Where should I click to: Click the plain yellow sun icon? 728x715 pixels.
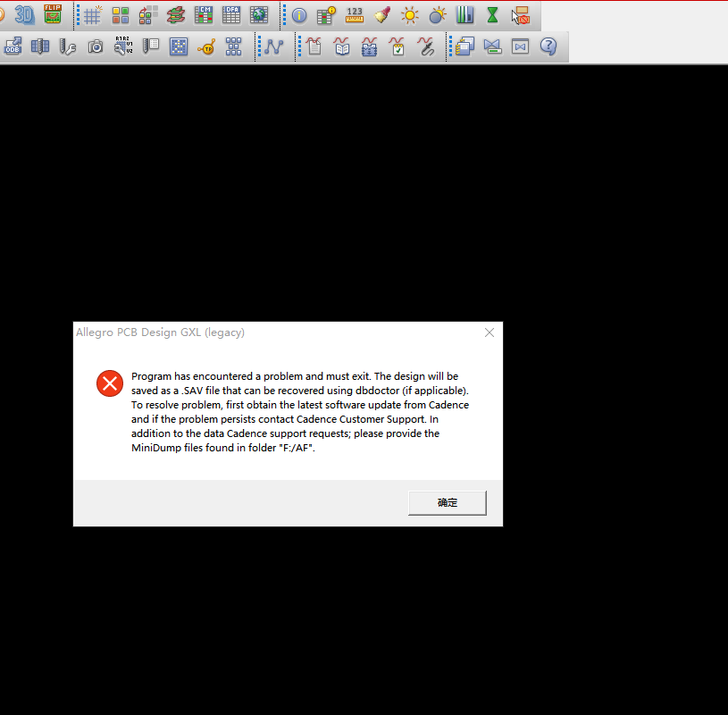click(x=409, y=16)
